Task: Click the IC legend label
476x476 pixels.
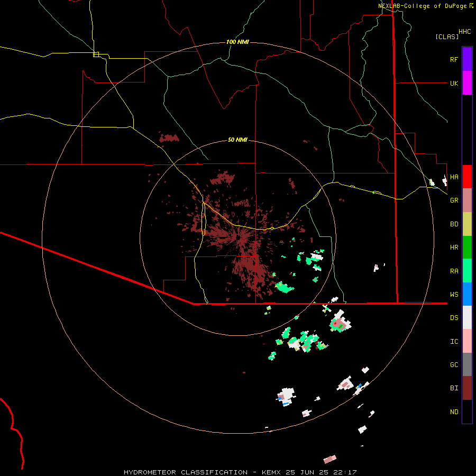Action: click(x=454, y=342)
